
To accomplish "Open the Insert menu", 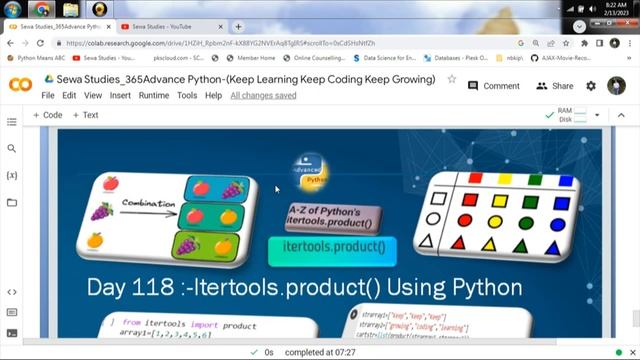I will click(x=120, y=95).
